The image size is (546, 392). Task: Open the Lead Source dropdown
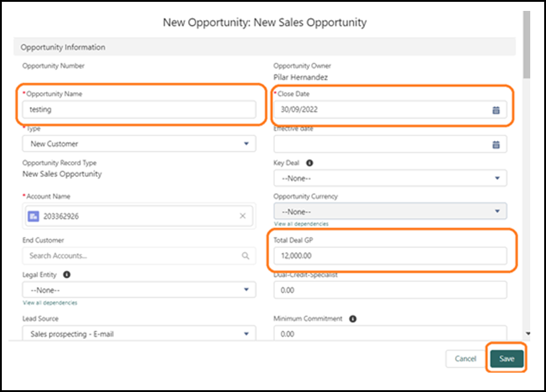tap(139, 333)
